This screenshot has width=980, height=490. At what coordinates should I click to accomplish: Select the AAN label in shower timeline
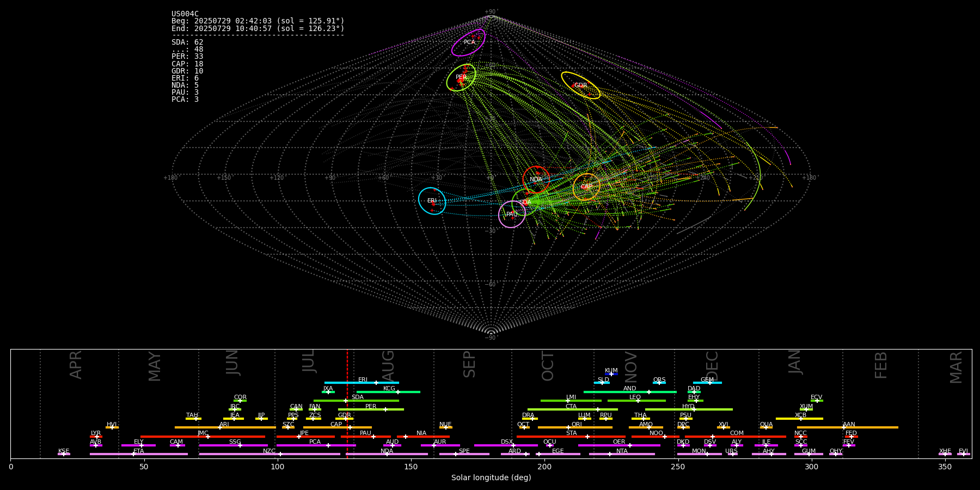[849, 425]
